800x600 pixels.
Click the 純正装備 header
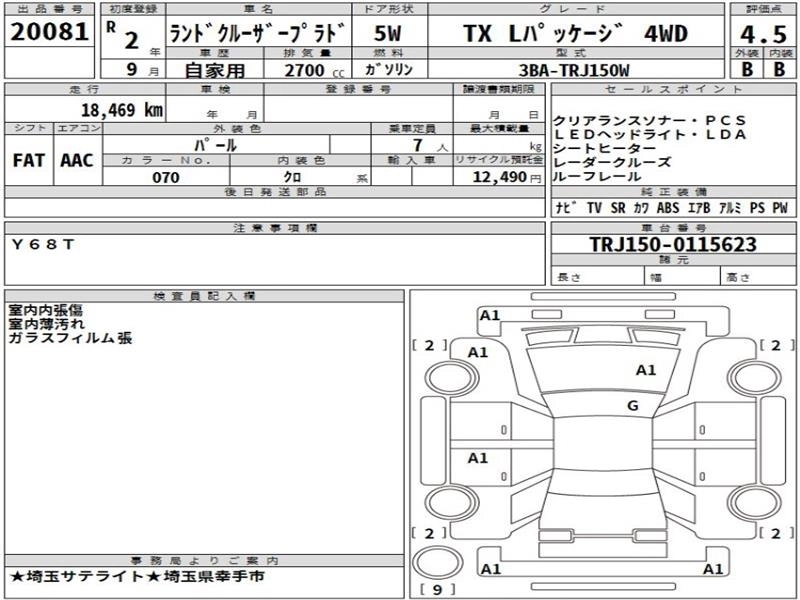click(x=673, y=192)
